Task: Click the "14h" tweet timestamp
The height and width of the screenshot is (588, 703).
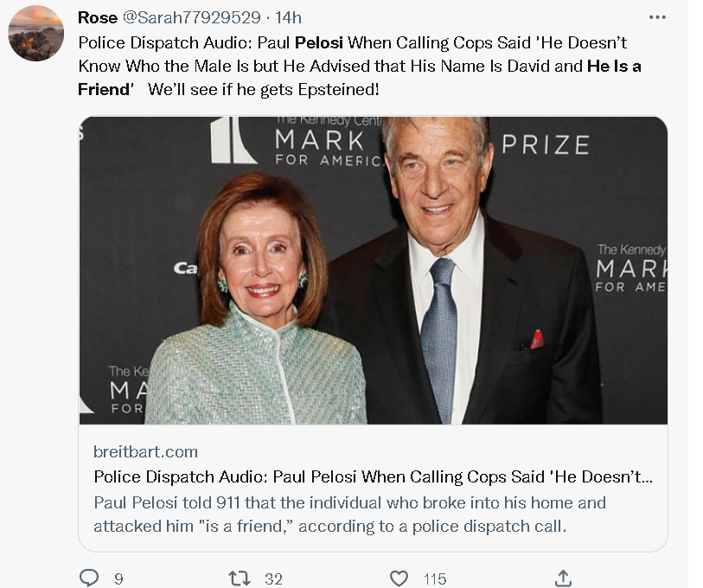Action: click(288, 18)
